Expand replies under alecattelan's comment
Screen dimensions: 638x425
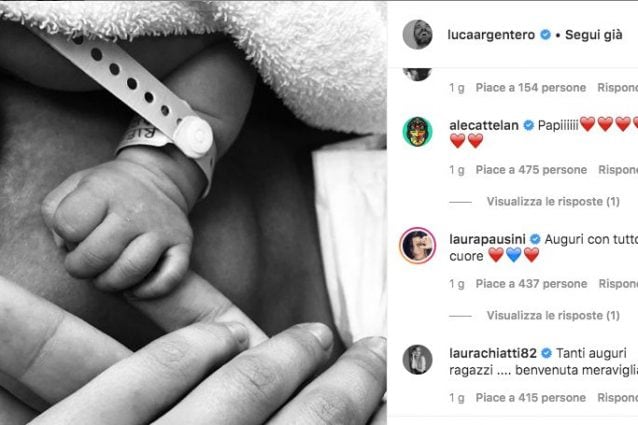point(553,202)
